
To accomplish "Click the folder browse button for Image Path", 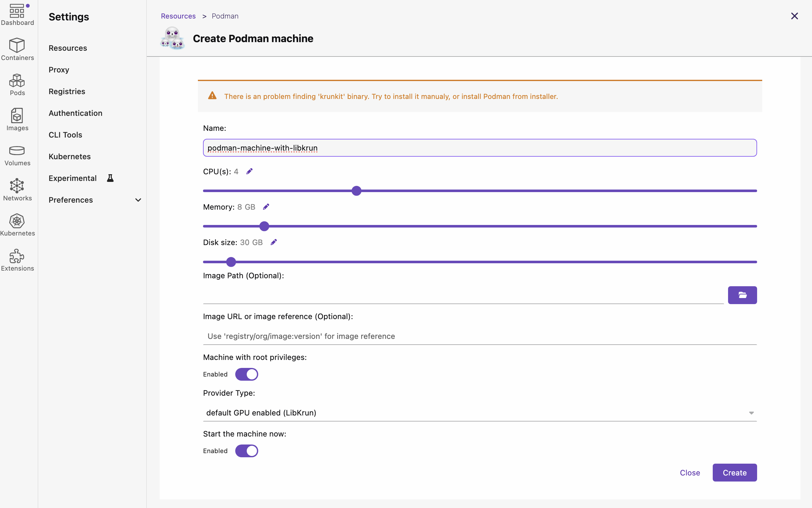I will tap(742, 295).
